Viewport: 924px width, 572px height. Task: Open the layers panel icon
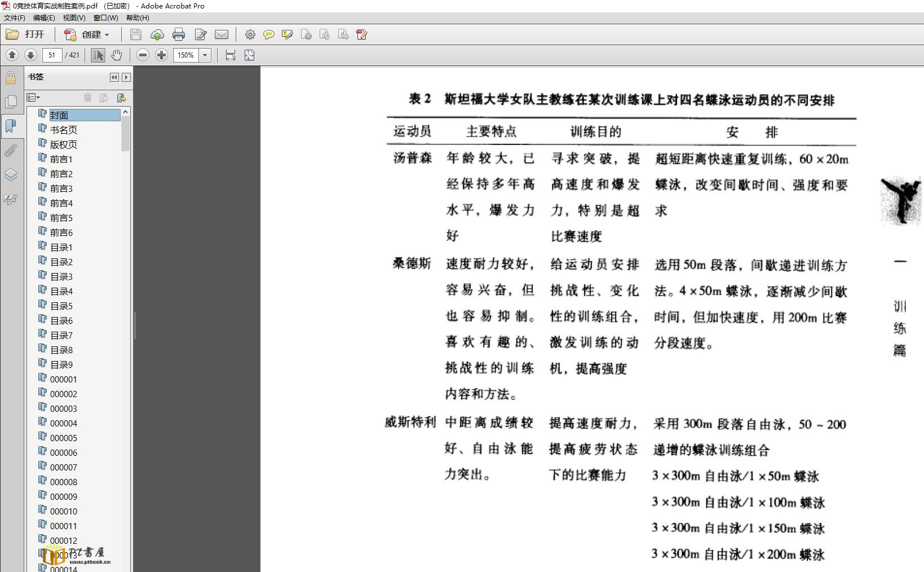[11, 174]
